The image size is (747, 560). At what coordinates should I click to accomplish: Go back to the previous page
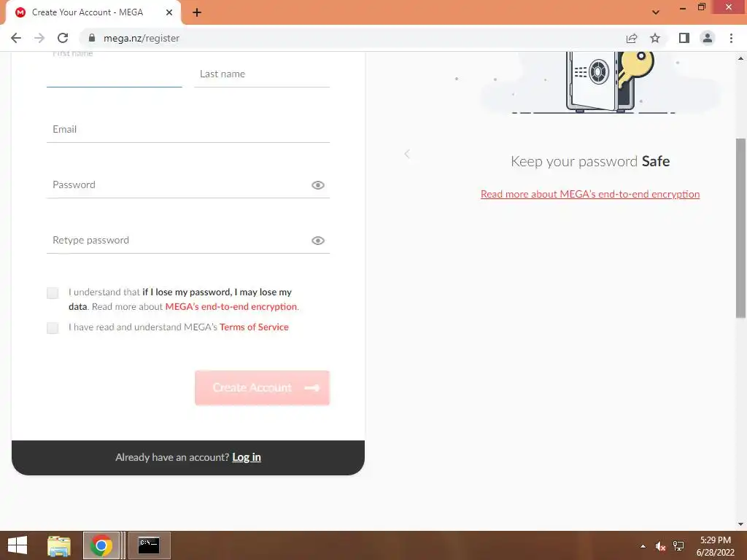click(x=16, y=38)
